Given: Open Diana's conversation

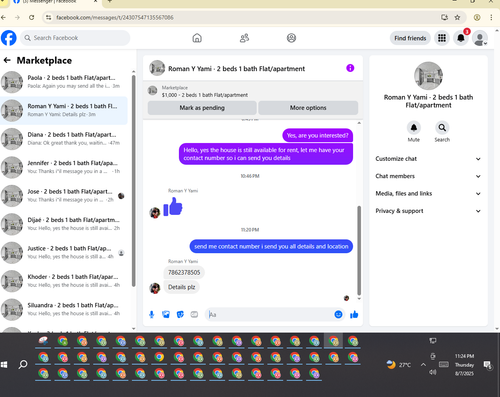Looking at the screenshot, I should (63, 139).
